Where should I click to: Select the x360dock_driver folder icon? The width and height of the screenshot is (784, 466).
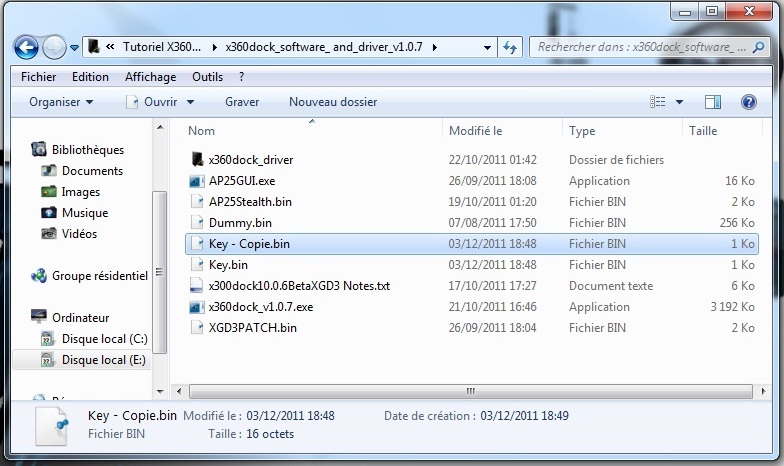197,160
